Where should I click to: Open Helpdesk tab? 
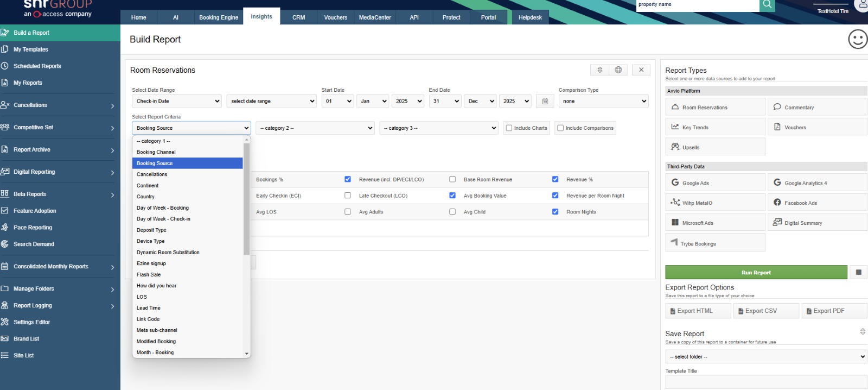click(530, 17)
